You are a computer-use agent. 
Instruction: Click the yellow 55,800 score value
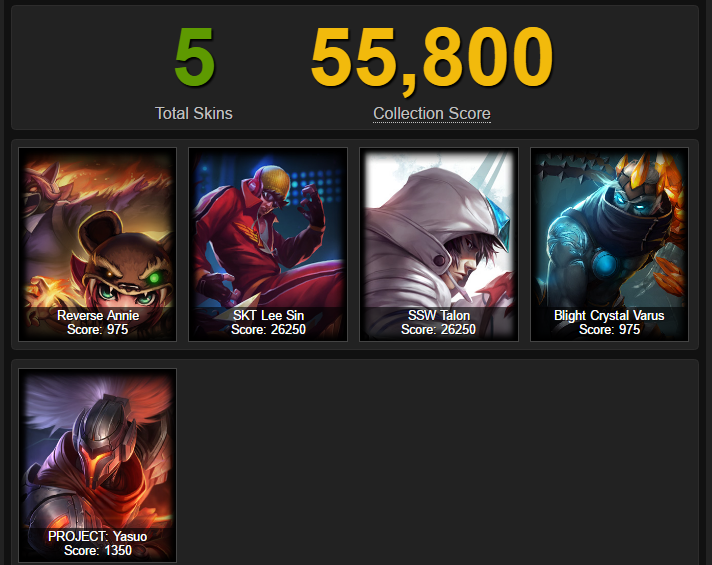432,59
